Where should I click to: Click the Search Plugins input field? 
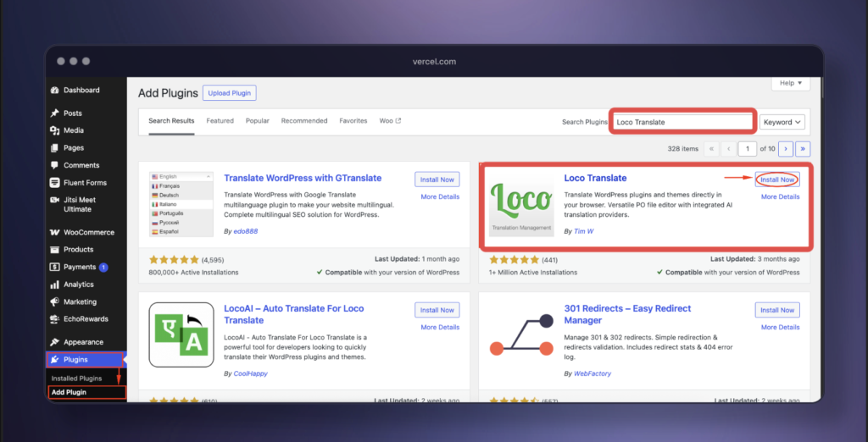[683, 122]
